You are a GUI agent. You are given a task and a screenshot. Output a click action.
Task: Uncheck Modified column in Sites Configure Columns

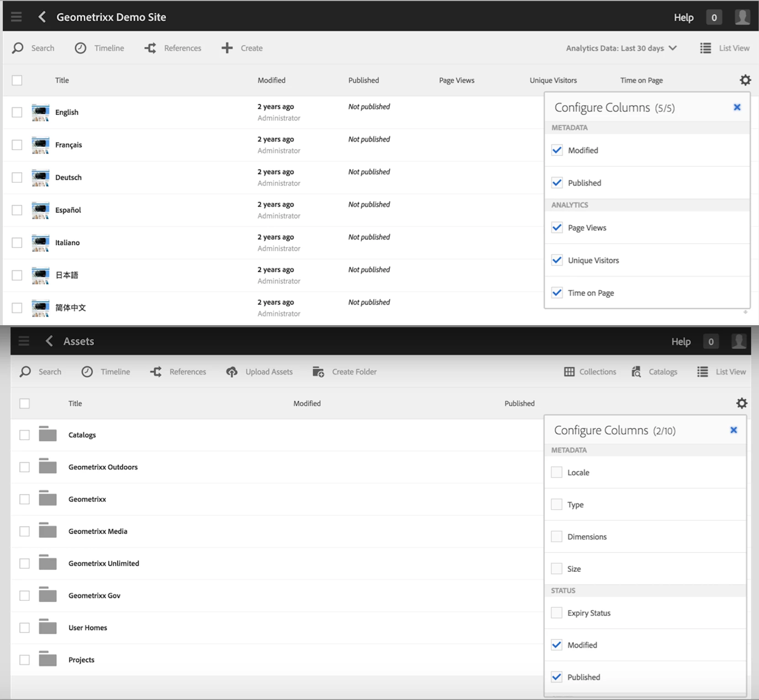pyautogui.click(x=557, y=150)
